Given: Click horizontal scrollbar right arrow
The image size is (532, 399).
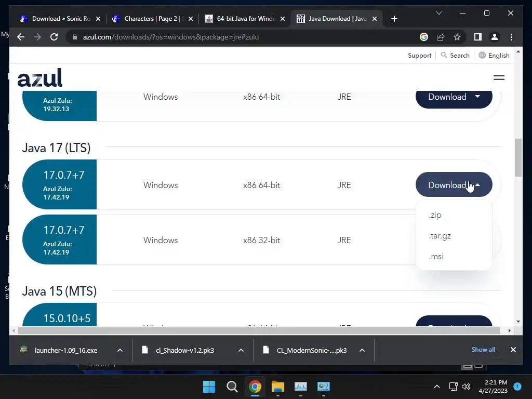Looking at the screenshot, I should pyautogui.click(x=509, y=330).
